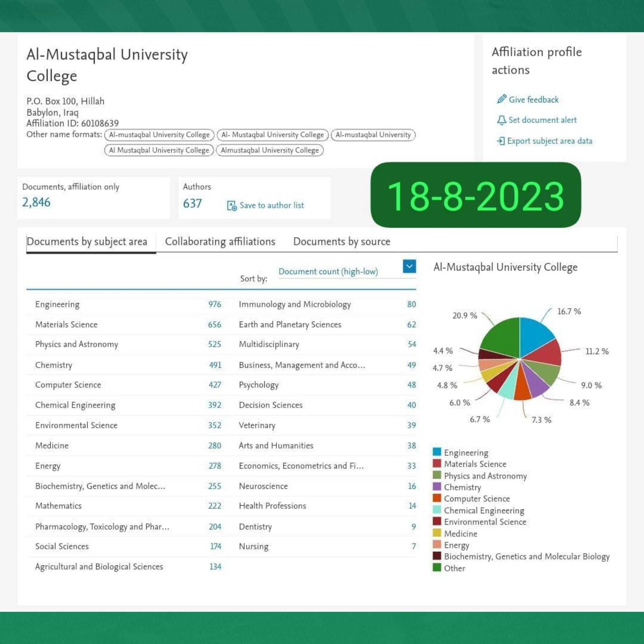This screenshot has width=644, height=644.
Task: Click the Nursing document count 7
Action: tap(414, 546)
